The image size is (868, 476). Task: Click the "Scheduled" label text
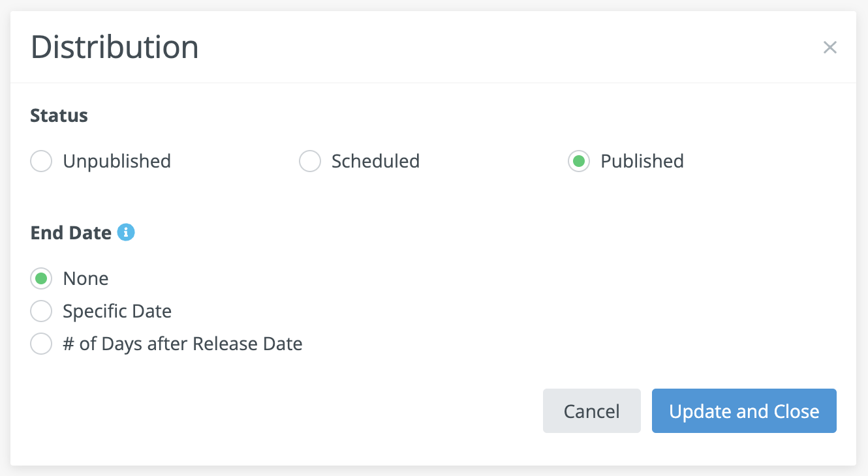click(375, 161)
